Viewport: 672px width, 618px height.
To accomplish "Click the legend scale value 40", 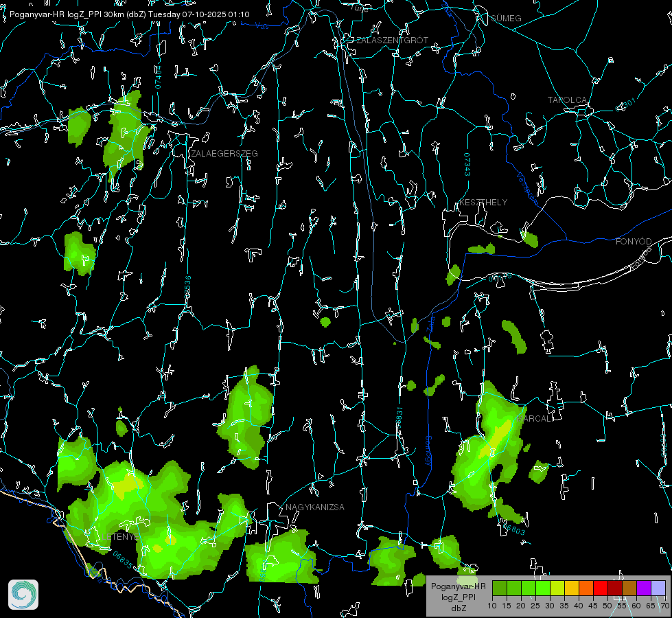I will [579, 606].
